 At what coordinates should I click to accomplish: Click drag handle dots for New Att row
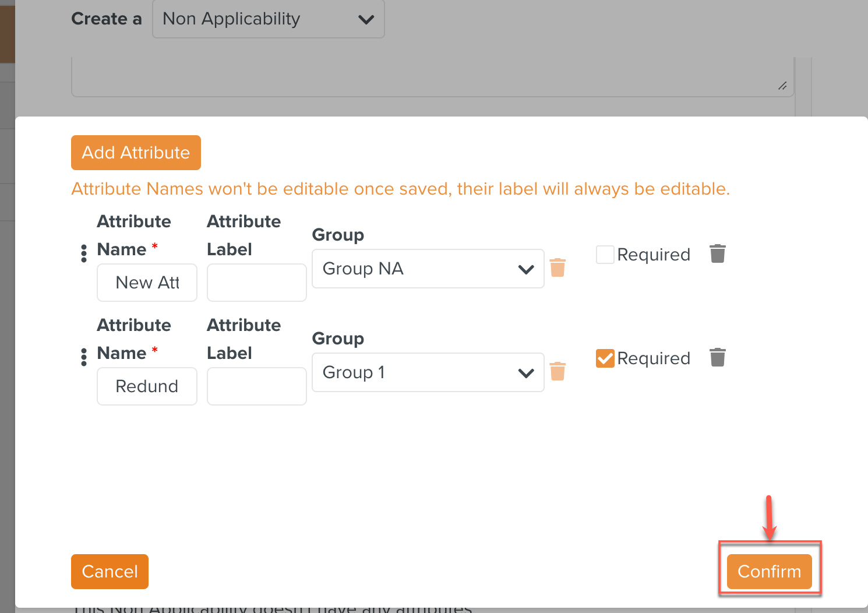coord(84,253)
